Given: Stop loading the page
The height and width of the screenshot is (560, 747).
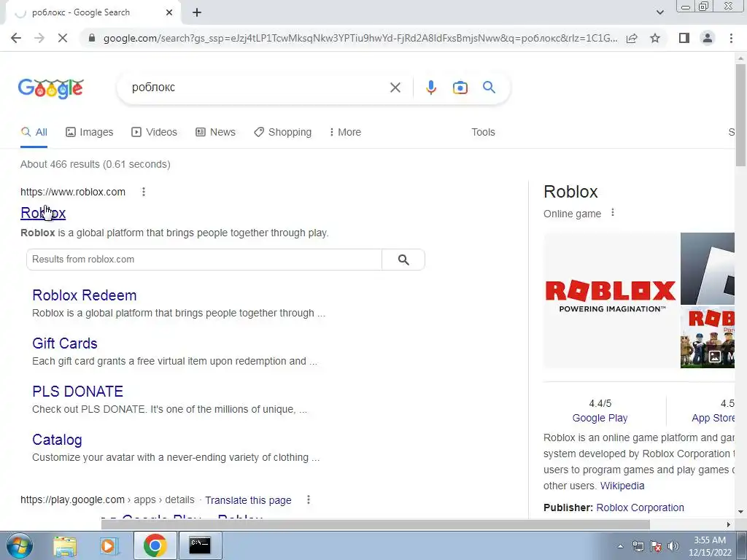Looking at the screenshot, I should tap(63, 38).
